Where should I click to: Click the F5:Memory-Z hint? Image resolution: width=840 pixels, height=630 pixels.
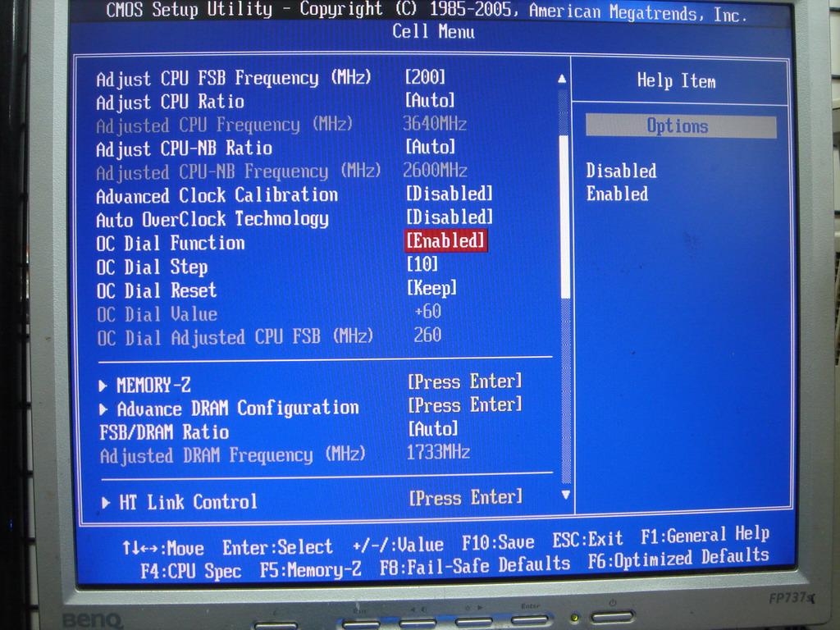(311, 569)
